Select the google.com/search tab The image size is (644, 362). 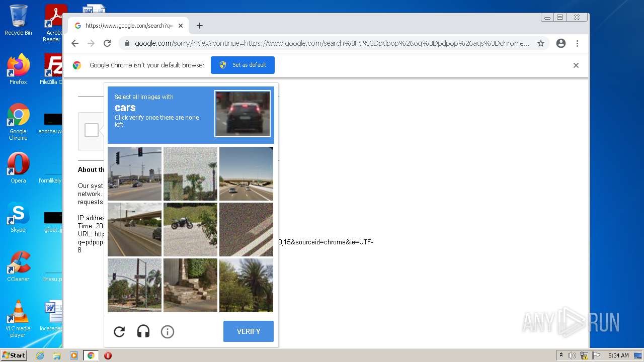(129, 26)
